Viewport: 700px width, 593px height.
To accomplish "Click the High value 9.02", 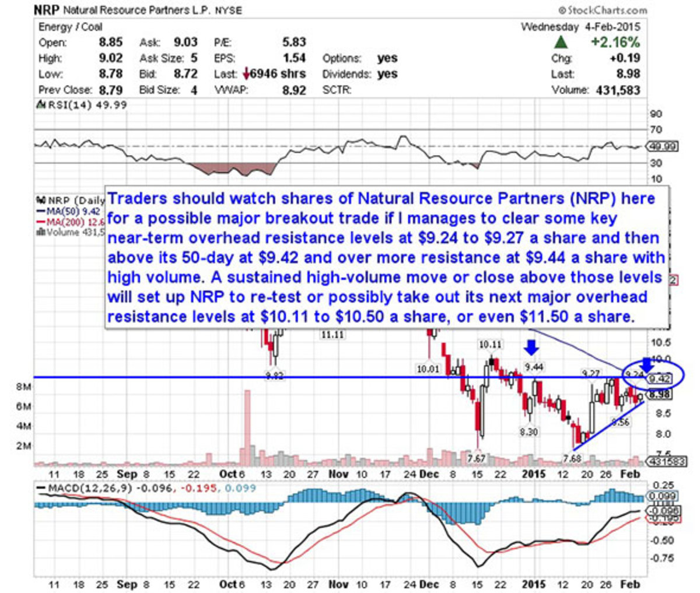I will click(x=110, y=58).
